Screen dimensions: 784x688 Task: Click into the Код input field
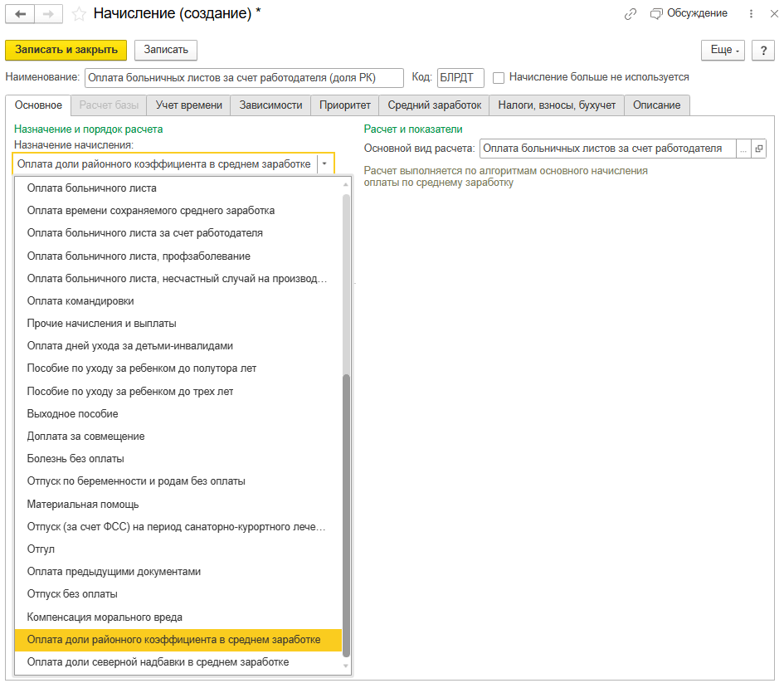(x=460, y=77)
